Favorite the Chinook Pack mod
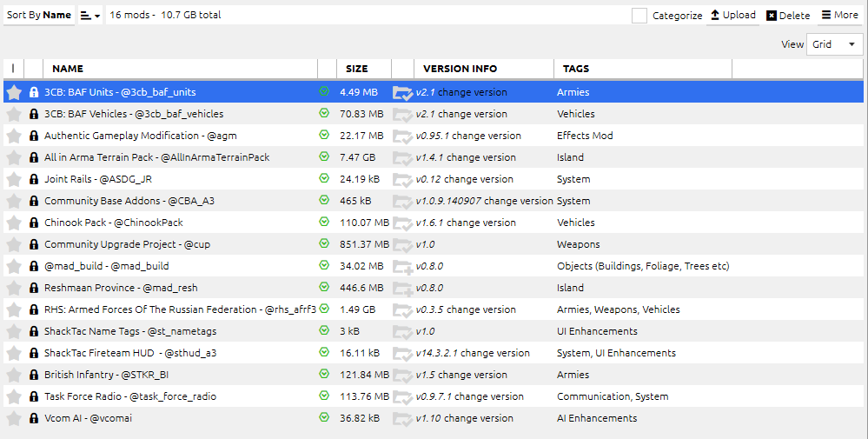 pyautogui.click(x=14, y=223)
